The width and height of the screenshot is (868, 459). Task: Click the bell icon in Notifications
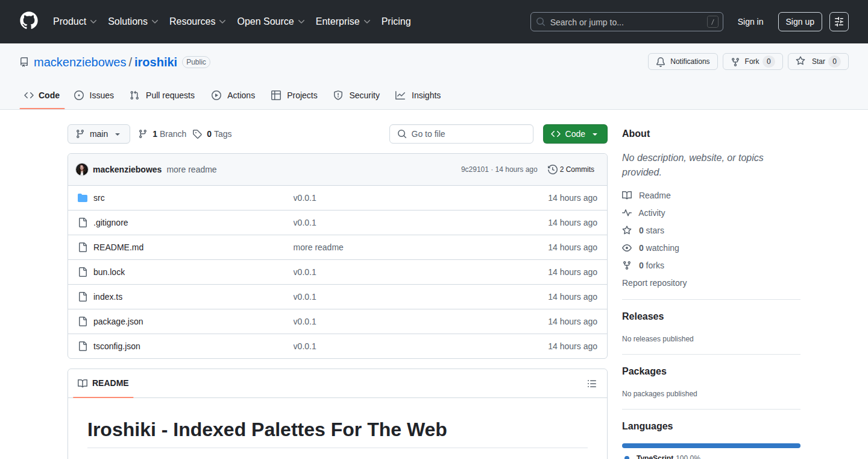[661, 62]
